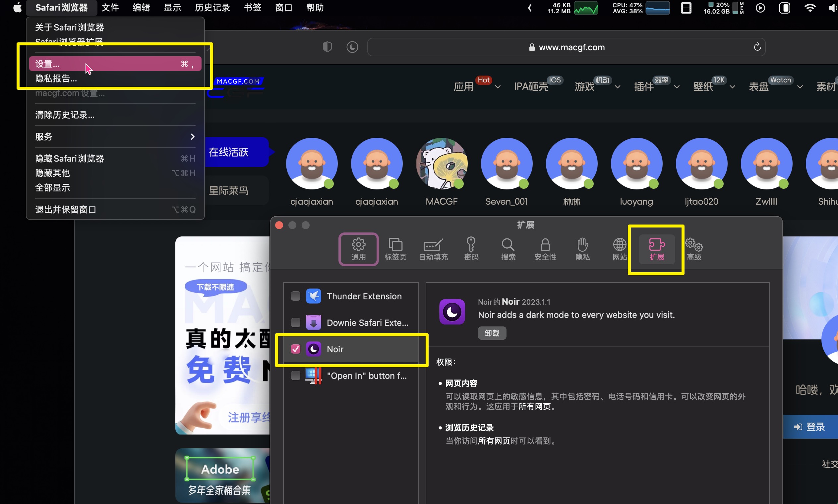Enable the "Open In" button extension
The image size is (838, 504).
coord(295,375)
